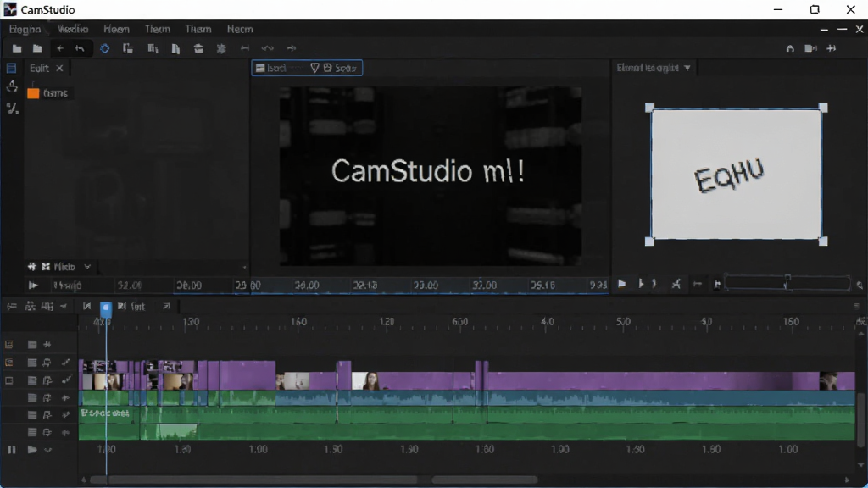The width and height of the screenshot is (868, 488).
Task: Click the "CamStudio" title in the preview
Action: tap(402, 171)
